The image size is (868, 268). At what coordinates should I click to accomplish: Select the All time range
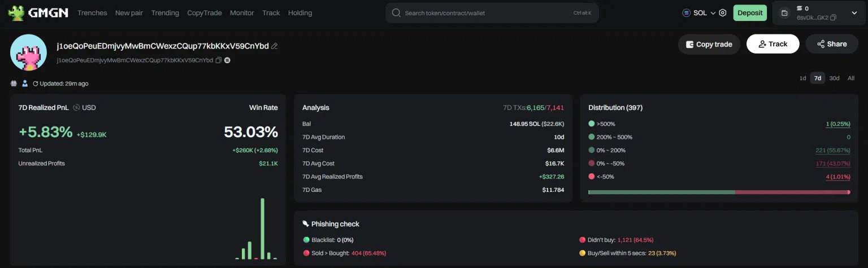pos(850,78)
